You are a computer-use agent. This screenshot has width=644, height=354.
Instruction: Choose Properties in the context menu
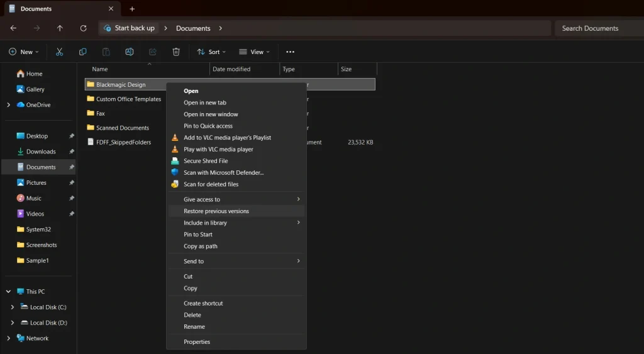[236, 341]
